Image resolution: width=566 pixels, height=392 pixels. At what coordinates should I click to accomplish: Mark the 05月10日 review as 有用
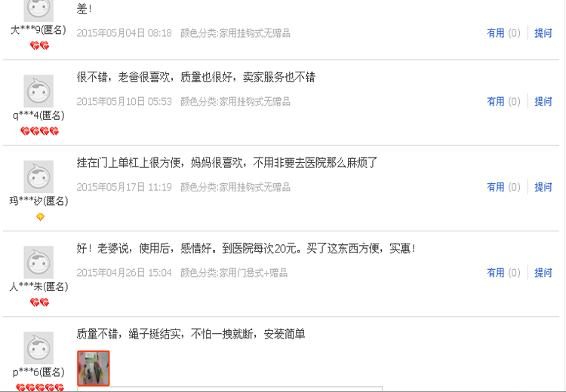[496, 102]
